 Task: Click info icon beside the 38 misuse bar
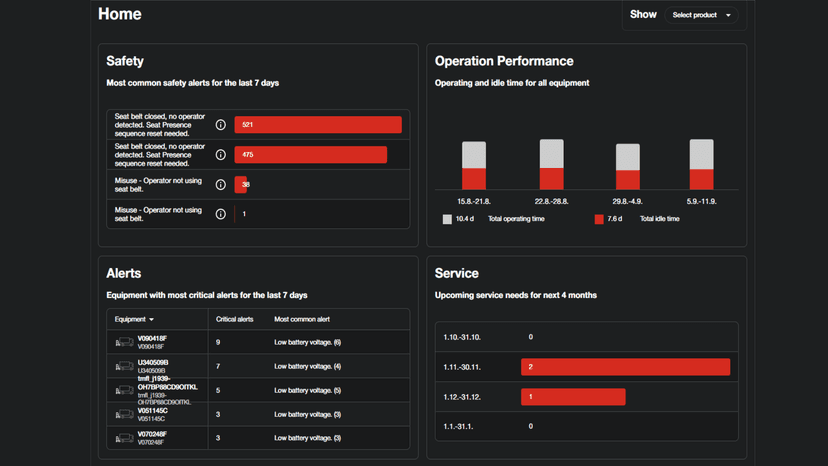pos(221,185)
